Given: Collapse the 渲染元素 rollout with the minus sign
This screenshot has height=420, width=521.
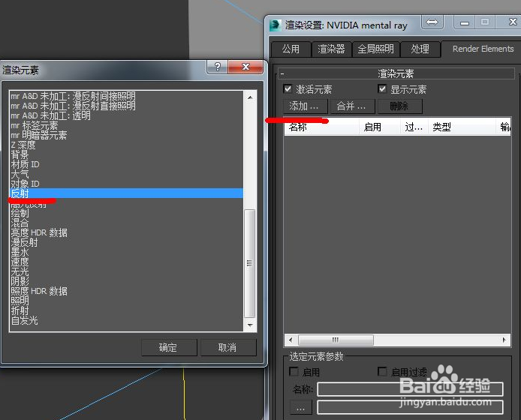Looking at the screenshot, I should pyautogui.click(x=282, y=73).
